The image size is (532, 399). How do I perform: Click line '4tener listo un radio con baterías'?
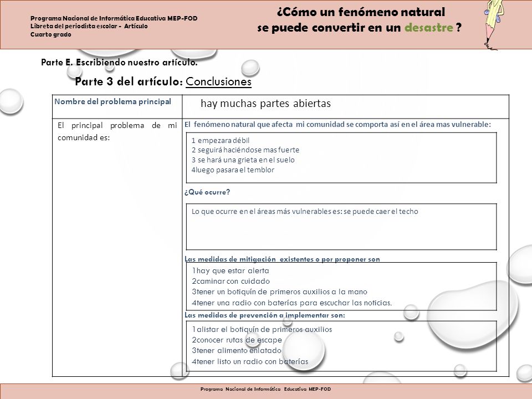[250, 362]
